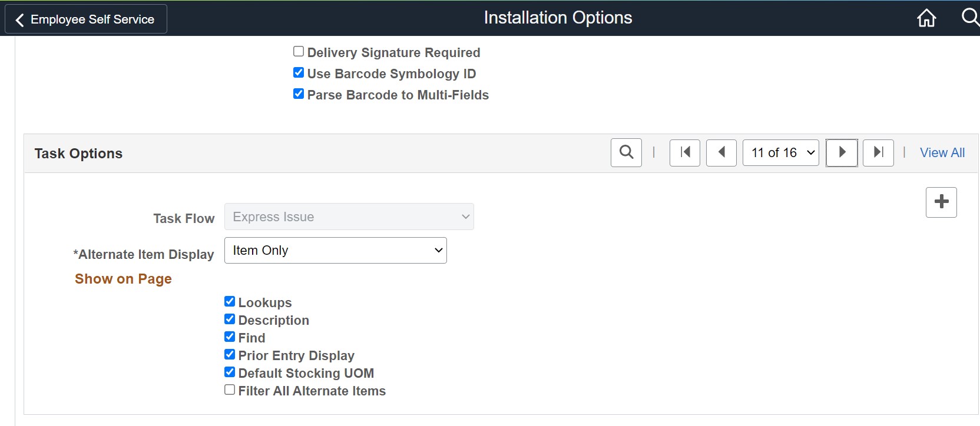
Task: Click the Home icon in header
Action: pos(926,18)
